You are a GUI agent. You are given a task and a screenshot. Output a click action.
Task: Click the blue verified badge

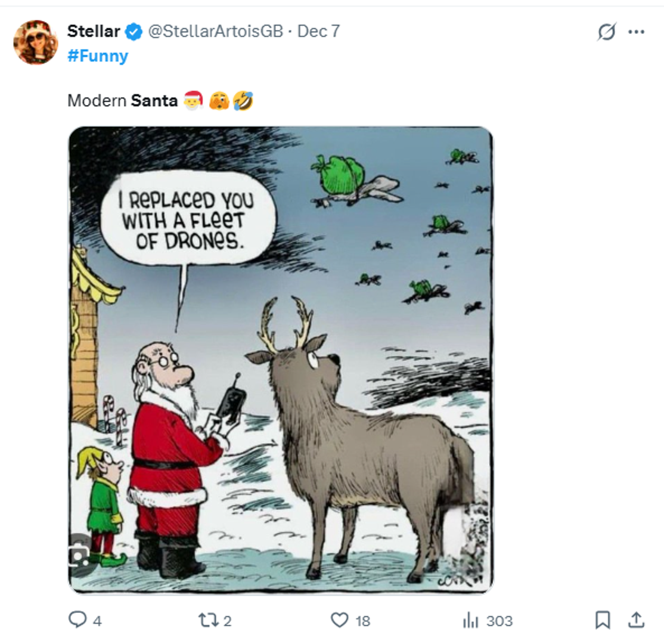134,32
